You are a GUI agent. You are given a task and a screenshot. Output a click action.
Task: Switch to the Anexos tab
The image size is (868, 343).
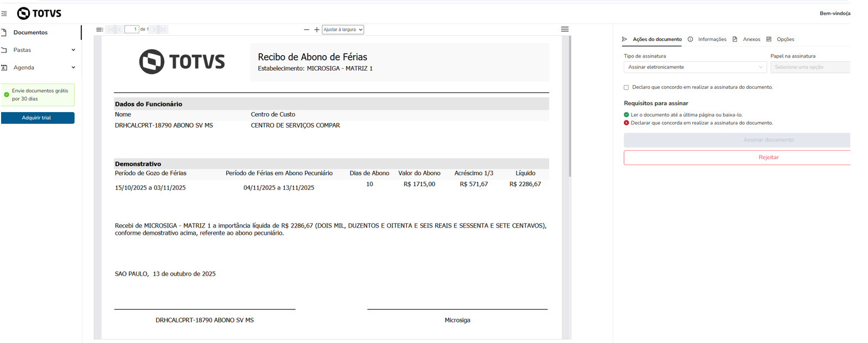751,39
